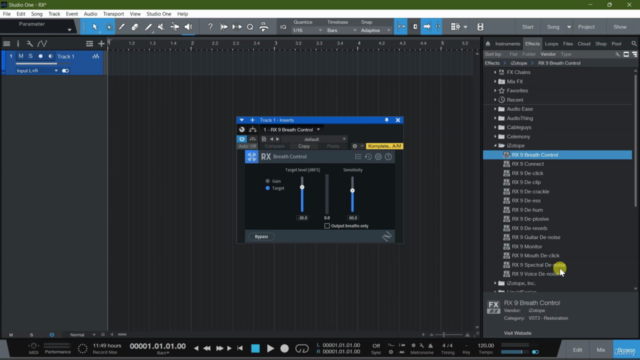Activate the Listen tool speaker icon
The width and height of the screenshot is (640, 360).
click(188, 27)
